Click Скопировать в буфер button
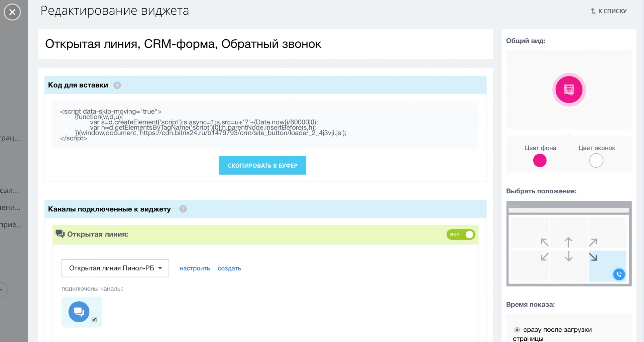The image size is (644, 342). pos(262,165)
